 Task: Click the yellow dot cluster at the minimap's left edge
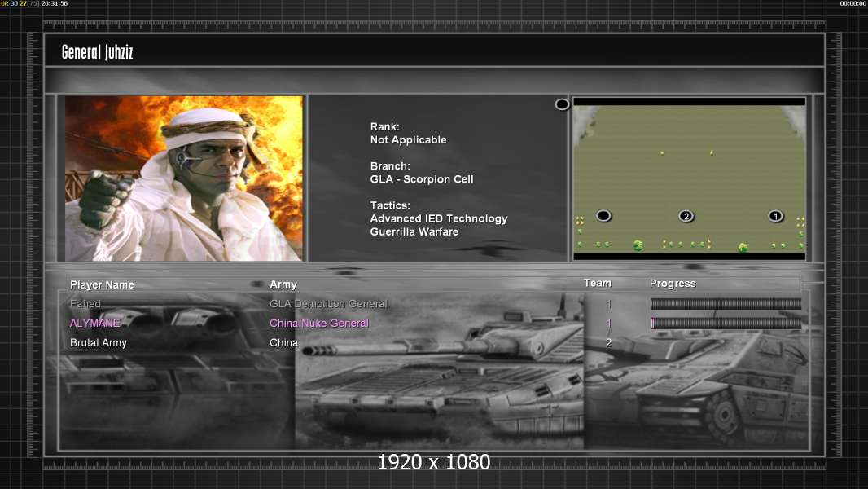[x=580, y=220]
